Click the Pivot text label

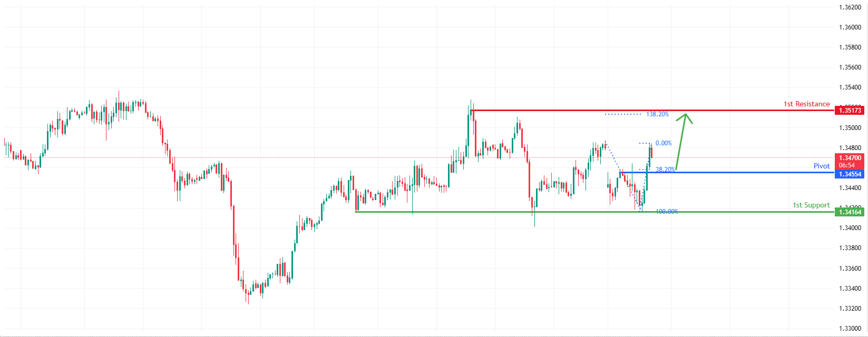click(821, 166)
